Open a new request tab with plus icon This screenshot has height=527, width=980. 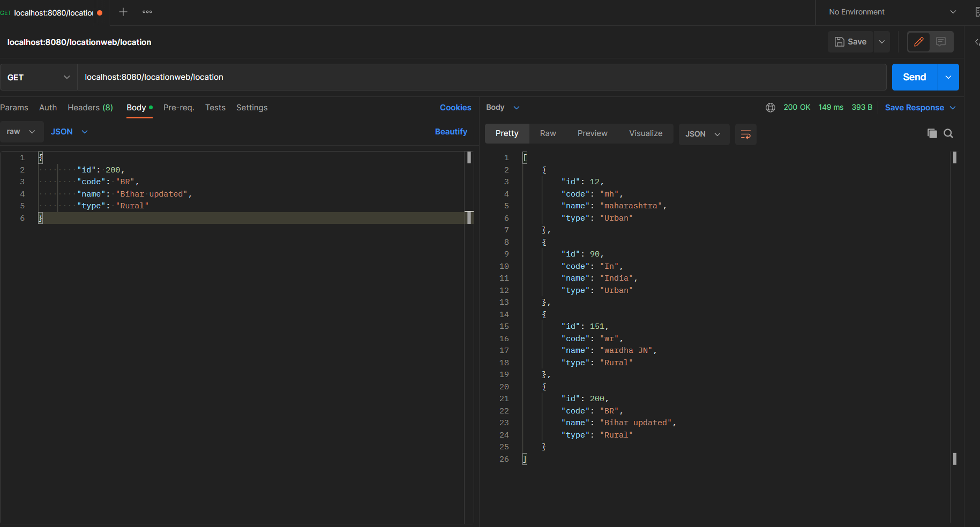123,12
